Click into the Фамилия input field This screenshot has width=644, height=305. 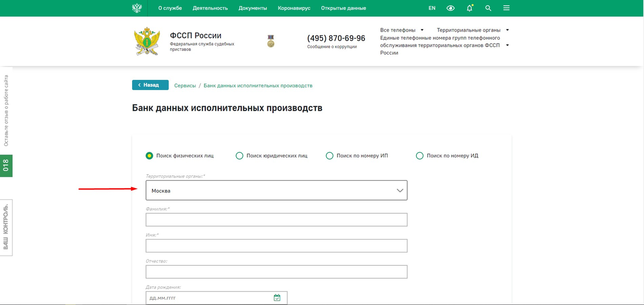click(x=276, y=220)
